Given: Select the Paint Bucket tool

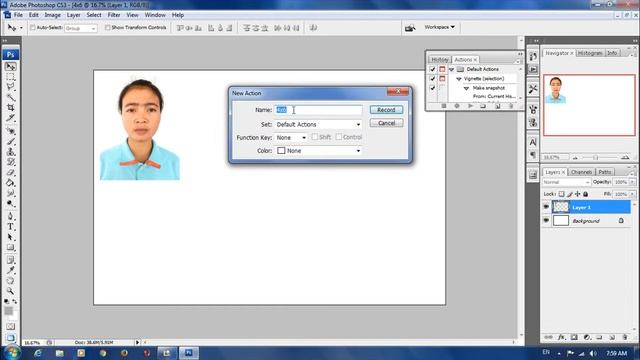Looking at the screenshot, I should pyautogui.click(x=11, y=183).
